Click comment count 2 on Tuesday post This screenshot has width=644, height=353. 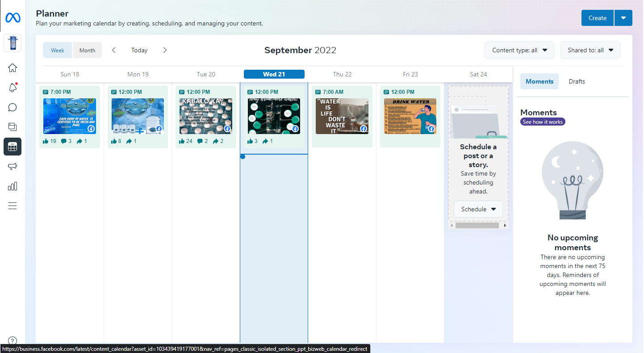pos(202,141)
